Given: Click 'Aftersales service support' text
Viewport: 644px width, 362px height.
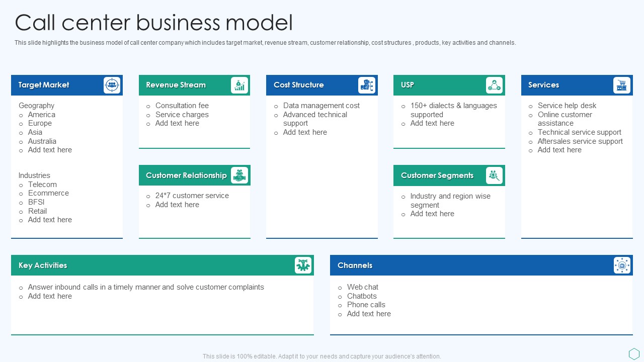Looking at the screenshot, I should [580, 141].
